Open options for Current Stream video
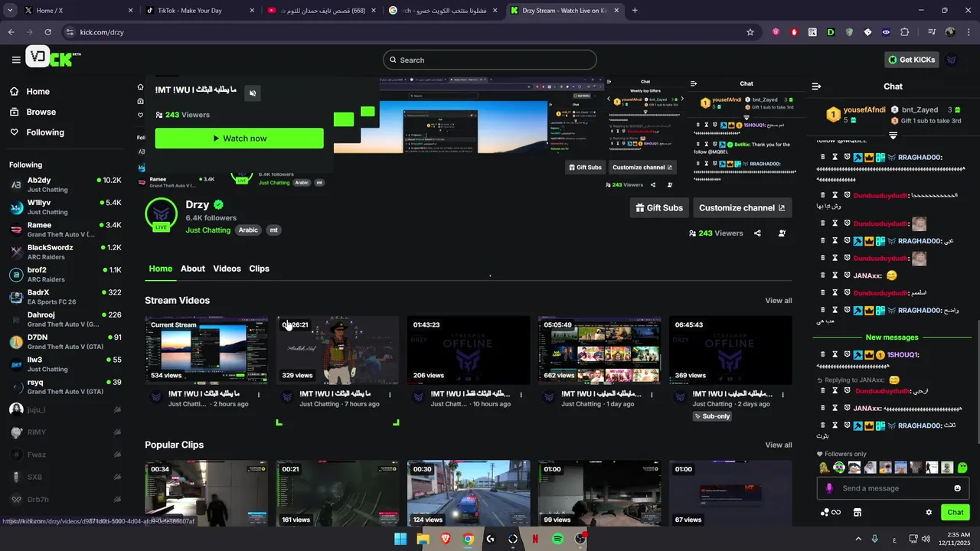Screen dimensions: 980x551 click(259, 396)
